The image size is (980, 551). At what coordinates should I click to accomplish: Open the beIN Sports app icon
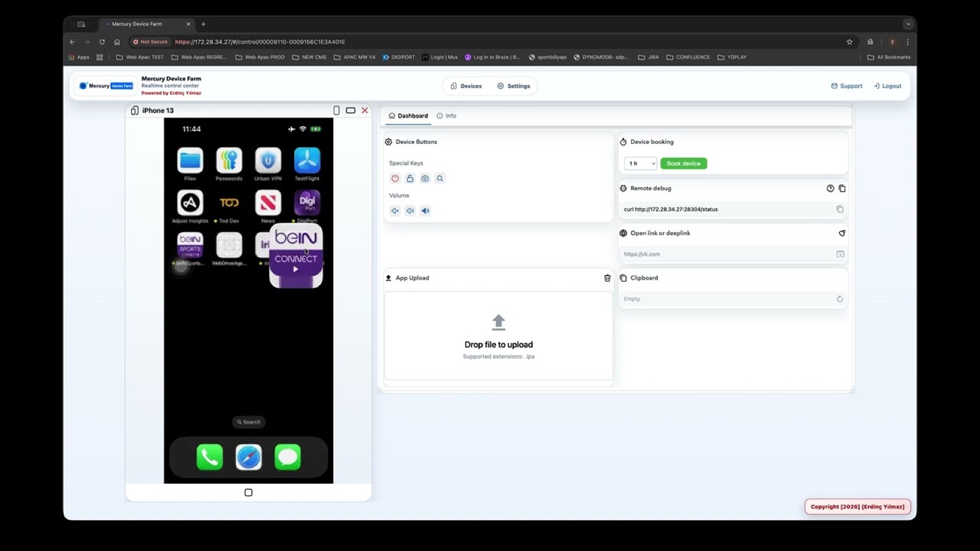coord(190,245)
